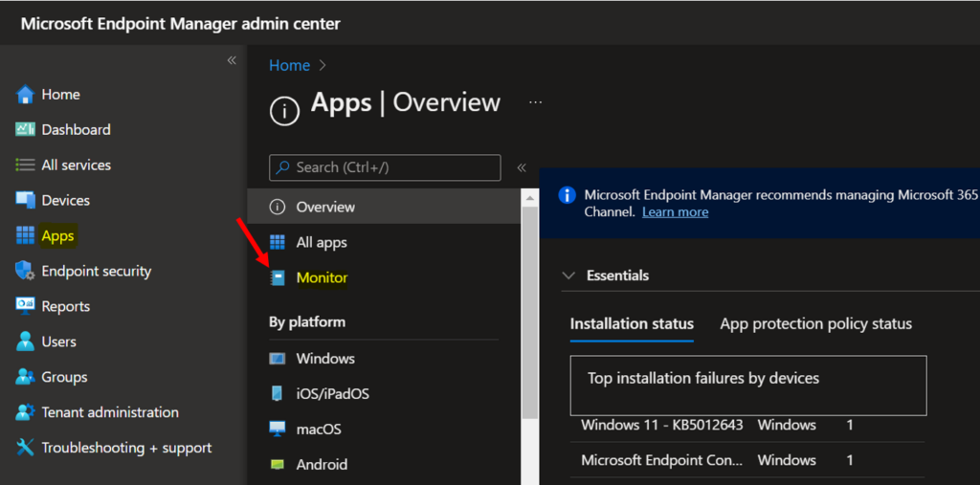Click the By platform section heading
This screenshot has height=485, width=980.
[307, 322]
